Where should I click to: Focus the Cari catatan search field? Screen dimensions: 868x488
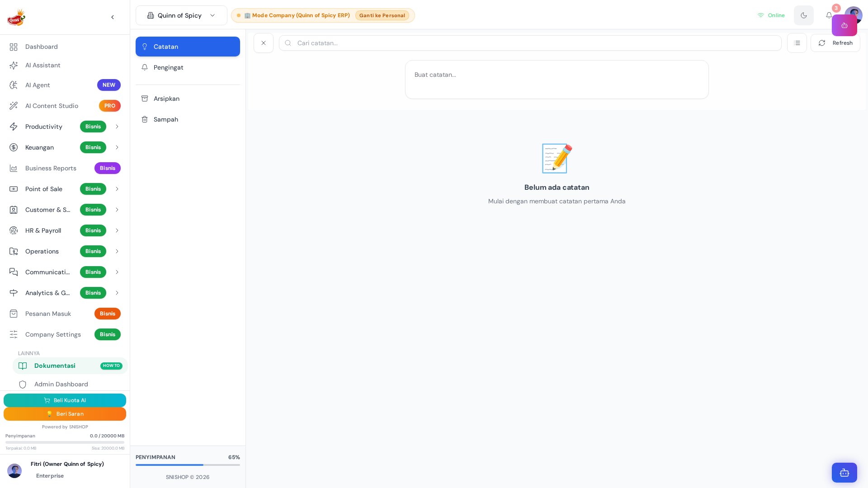[x=530, y=43]
